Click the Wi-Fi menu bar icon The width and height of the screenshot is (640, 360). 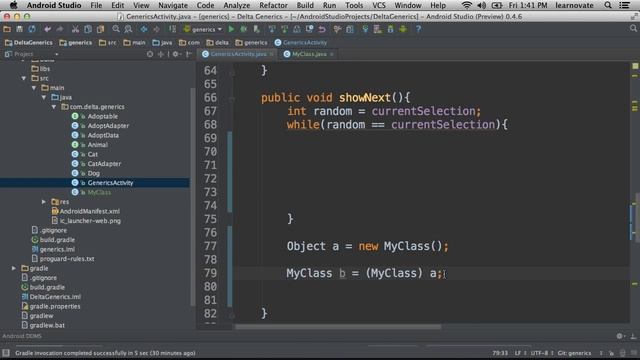(x=466, y=5)
